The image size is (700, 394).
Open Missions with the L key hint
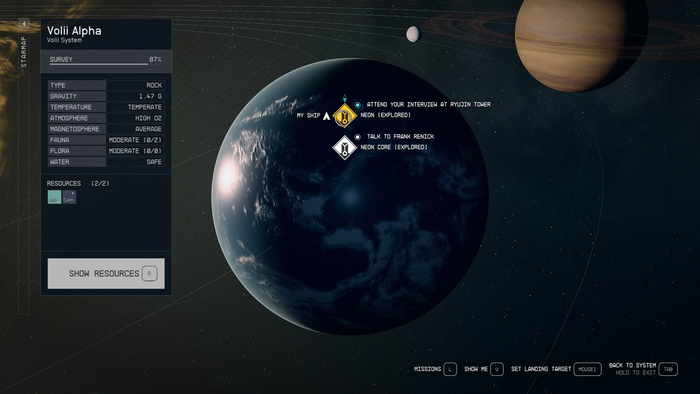pos(450,369)
